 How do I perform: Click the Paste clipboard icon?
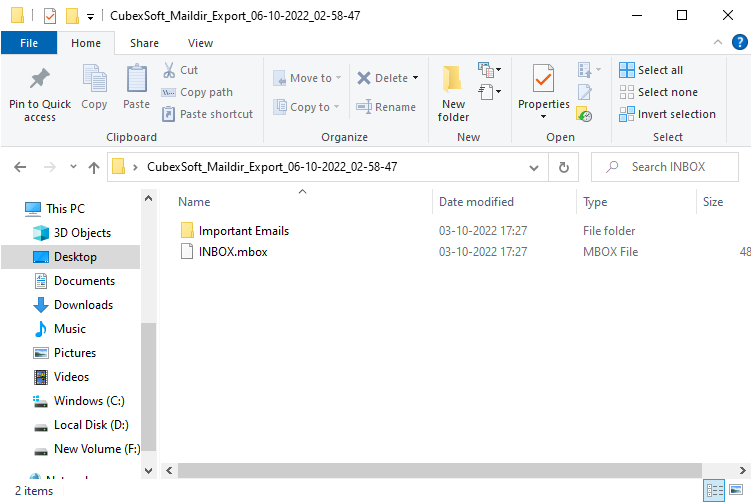(x=137, y=78)
